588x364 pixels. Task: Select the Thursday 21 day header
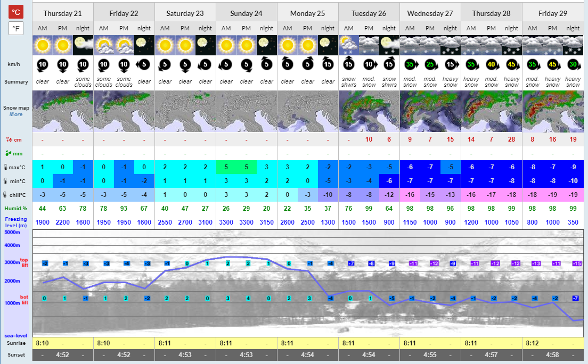tap(63, 13)
